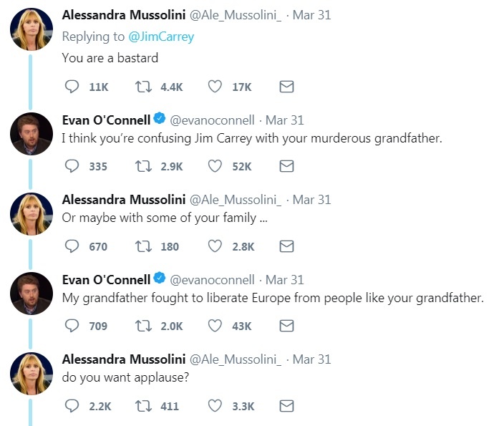Reply to the "murderous grandfather" tweet

click(x=72, y=166)
